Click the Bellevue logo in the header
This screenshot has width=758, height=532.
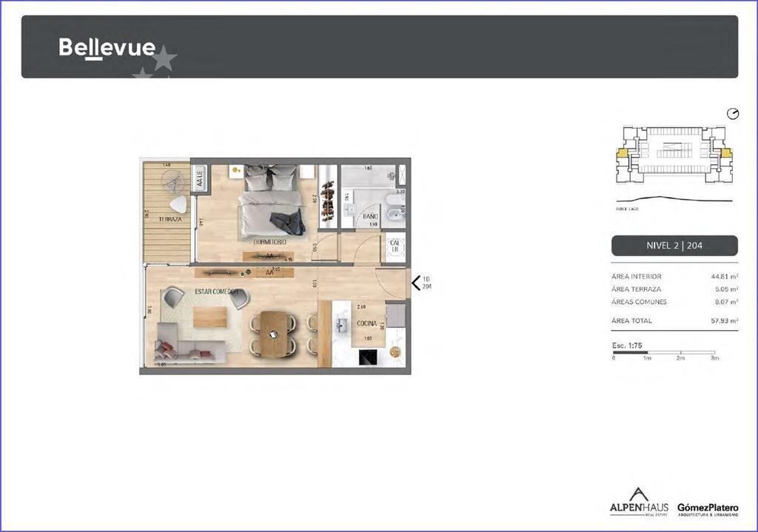[107, 48]
